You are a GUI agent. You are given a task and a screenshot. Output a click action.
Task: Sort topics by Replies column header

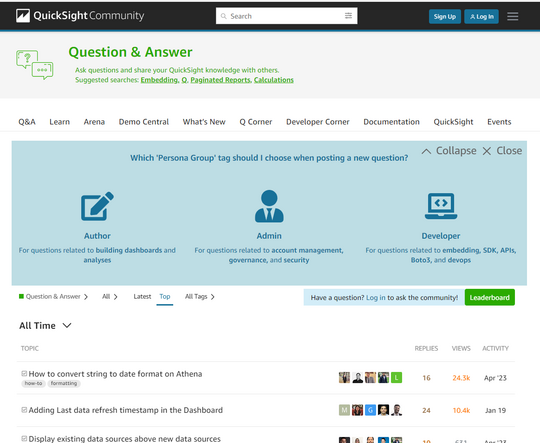426,348
